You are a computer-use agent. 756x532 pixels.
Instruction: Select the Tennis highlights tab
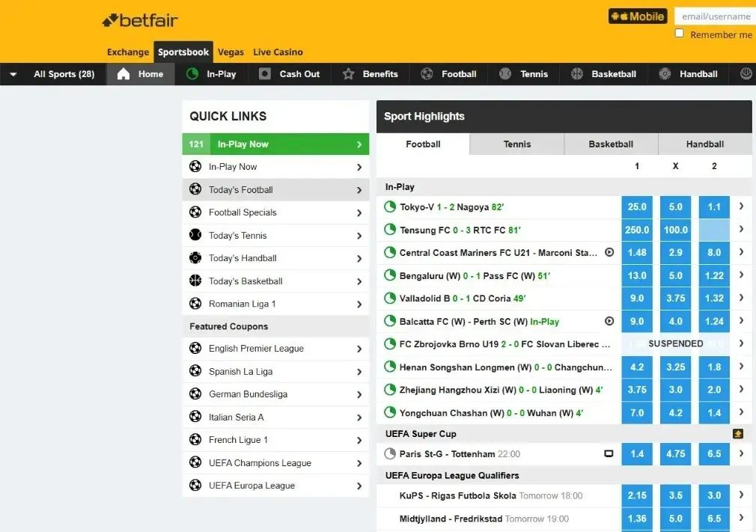click(x=517, y=144)
